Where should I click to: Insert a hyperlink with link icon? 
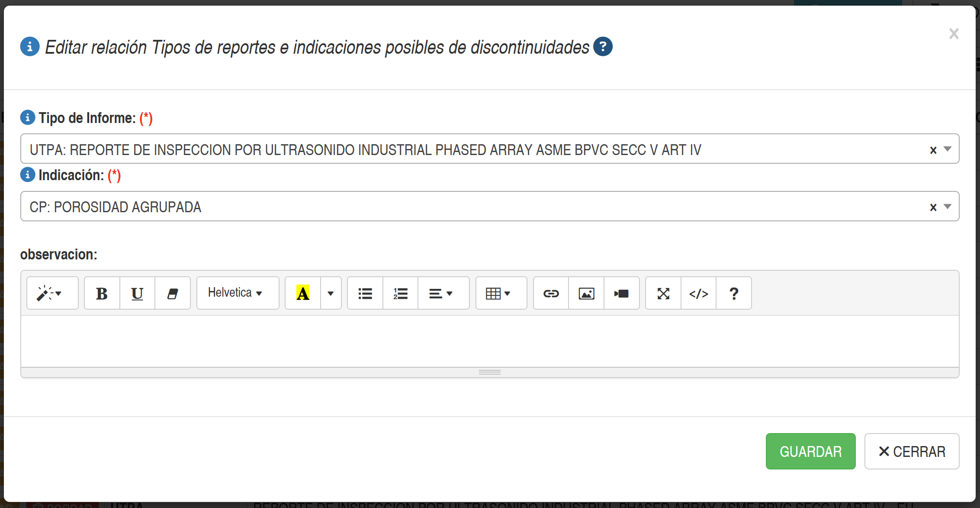(x=551, y=294)
